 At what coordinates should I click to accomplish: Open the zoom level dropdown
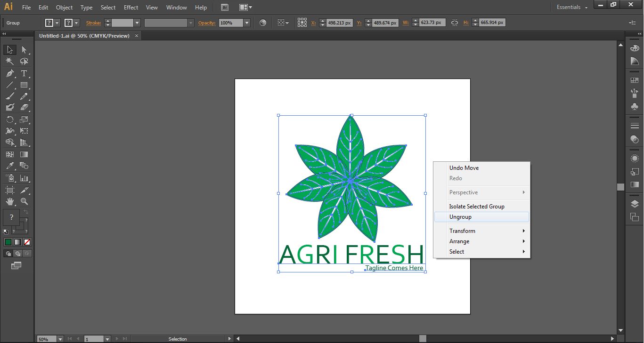coord(60,339)
